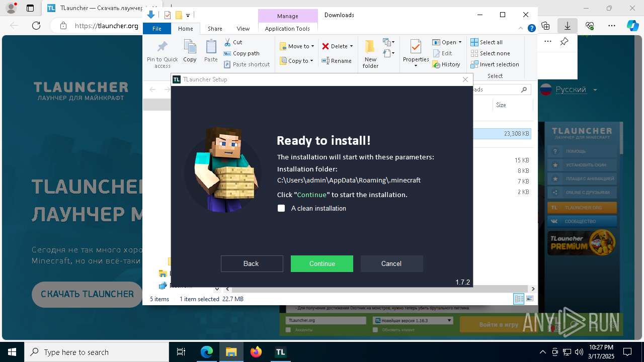Screen dimensions: 644x362
Task: Open Task View on the taskbar
Action: point(182,352)
